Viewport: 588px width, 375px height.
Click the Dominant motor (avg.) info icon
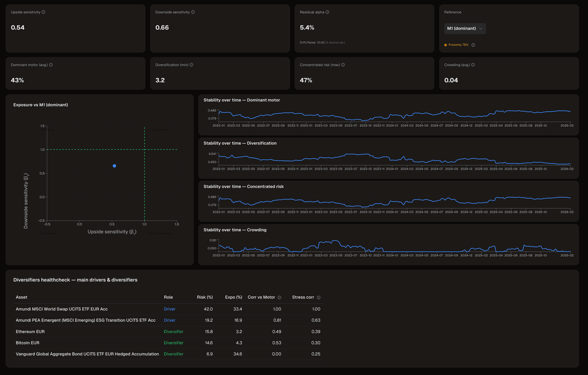pos(51,65)
